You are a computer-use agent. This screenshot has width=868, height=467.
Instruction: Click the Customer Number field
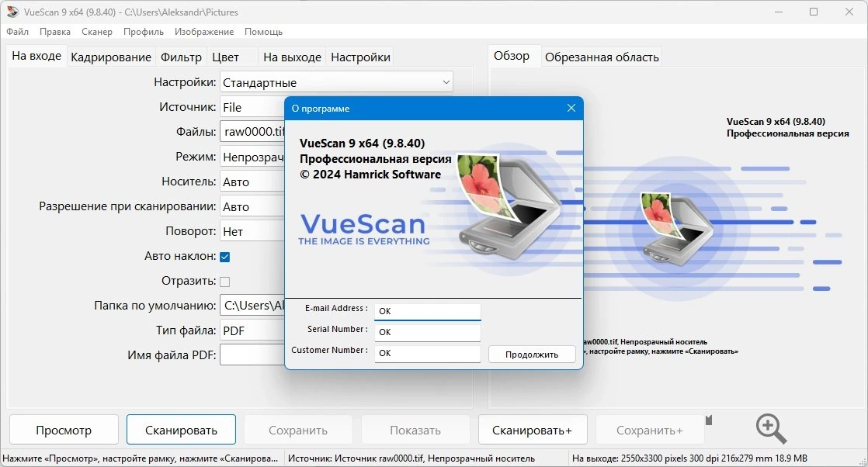(x=427, y=353)
